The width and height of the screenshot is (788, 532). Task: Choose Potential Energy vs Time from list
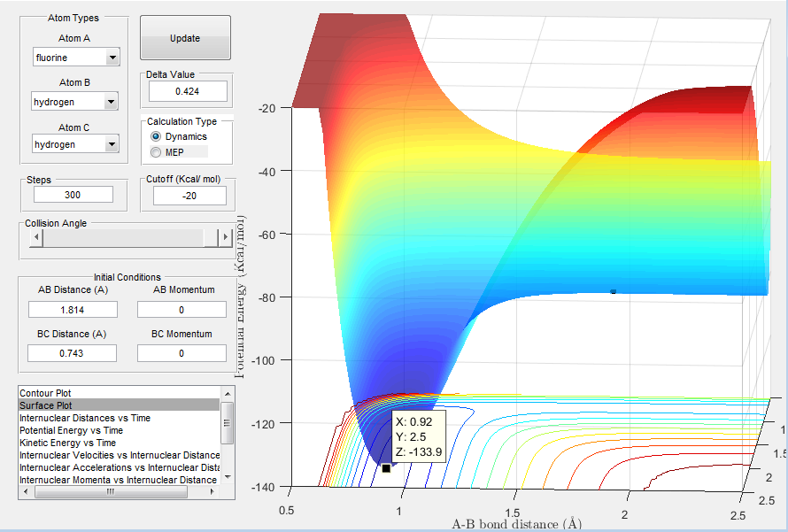pos(67,430)
